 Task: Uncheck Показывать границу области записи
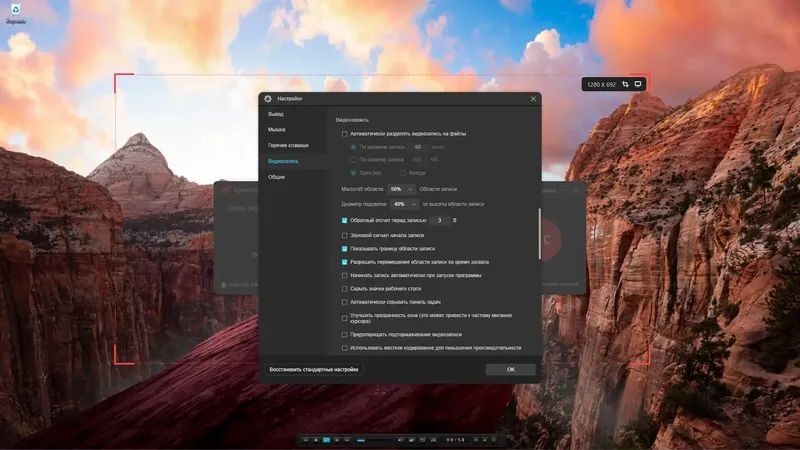[x=344, y=248]
